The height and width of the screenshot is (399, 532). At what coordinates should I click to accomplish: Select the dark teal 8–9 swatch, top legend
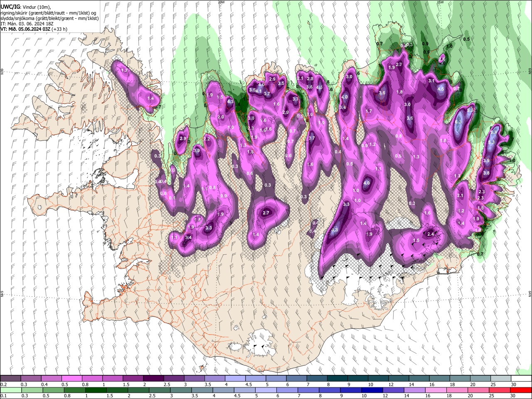[x=337, y=379]
